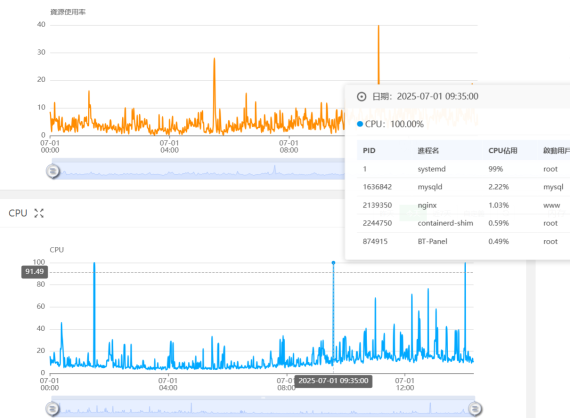Click the left zoom handle under the CPU chart
Viewport: 570px width, 418px height.
point(53,409)
